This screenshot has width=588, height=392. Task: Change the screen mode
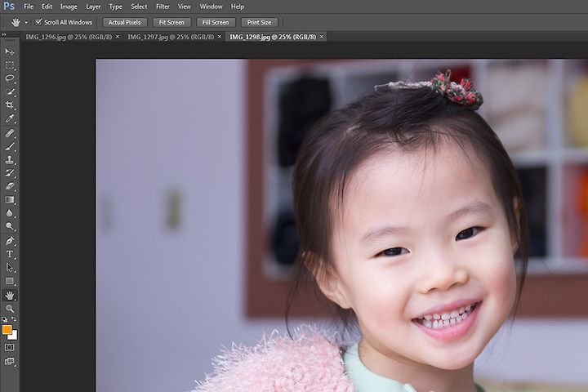tap(9, 362)
